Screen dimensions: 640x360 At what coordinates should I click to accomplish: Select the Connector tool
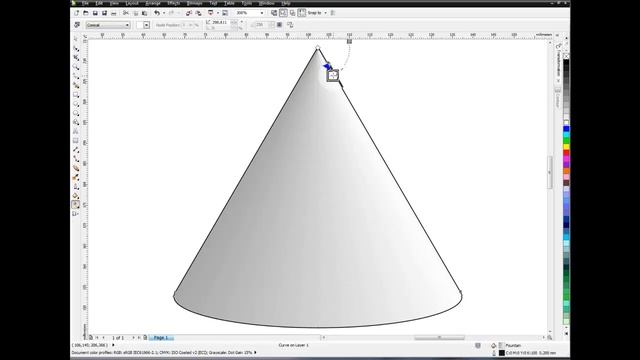tap(76, 159)
